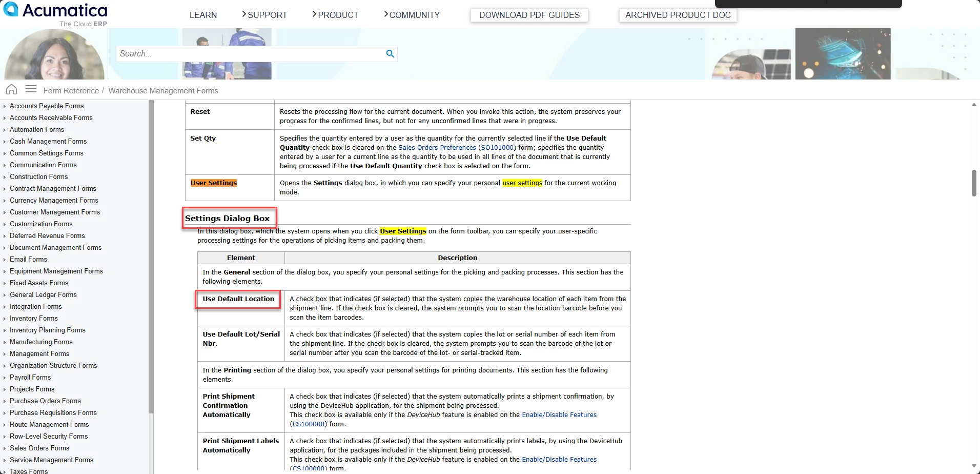Expand Construction Forms arrow
980x474 pixels.
(5, 177)
